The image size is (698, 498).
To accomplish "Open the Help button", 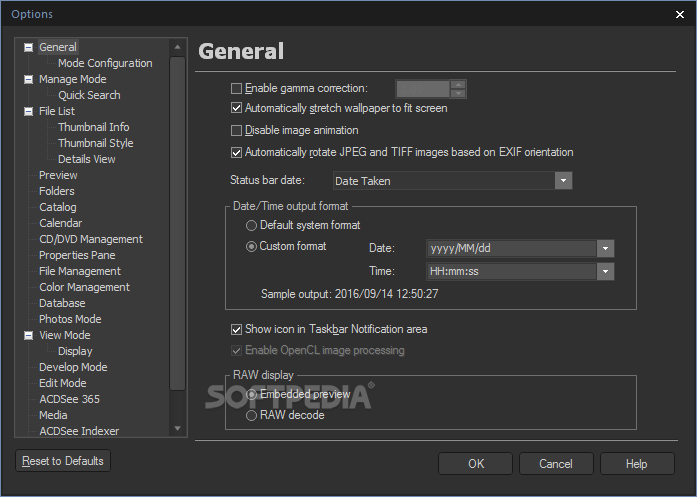I will coord(637,464).
